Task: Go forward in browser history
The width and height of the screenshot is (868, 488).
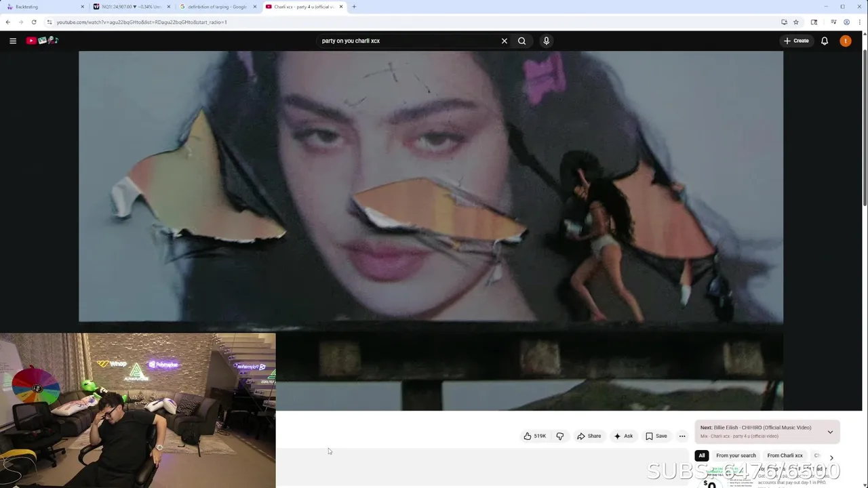Action: 21,22
